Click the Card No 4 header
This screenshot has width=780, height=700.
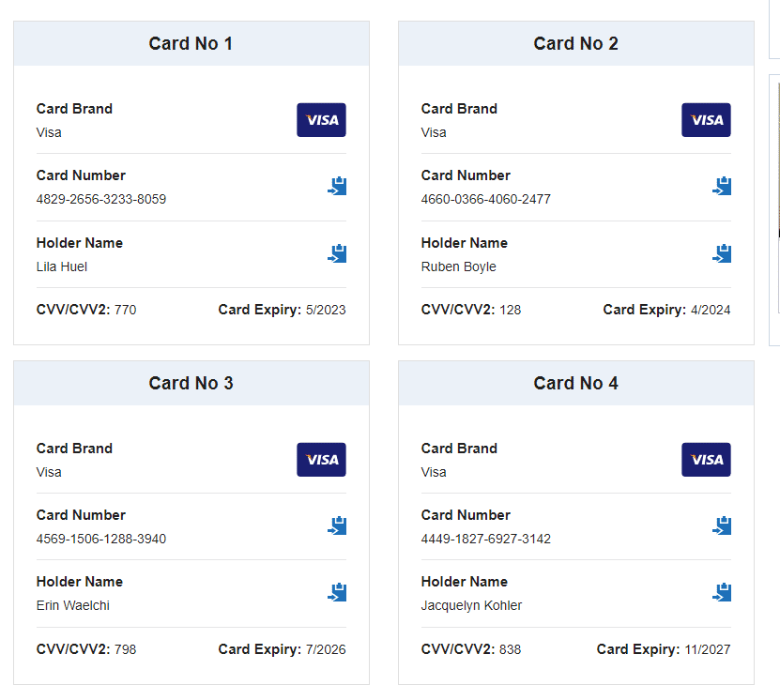click(x=575, y=383)
